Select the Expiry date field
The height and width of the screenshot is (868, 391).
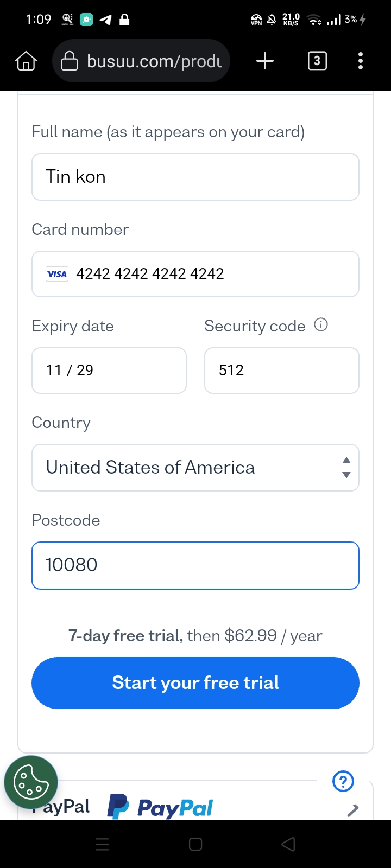(x=109, y=371)
